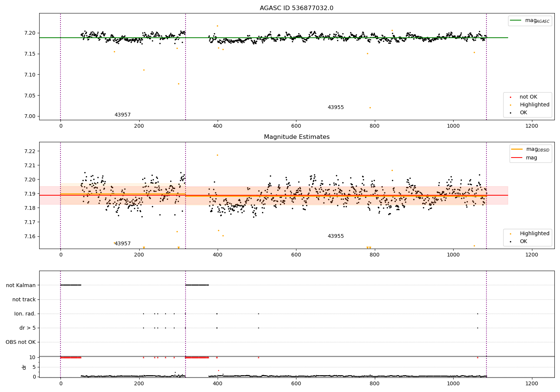
Task: Click the 'AGASC ID 536877032.0' plot title
Action: (296, 8)
